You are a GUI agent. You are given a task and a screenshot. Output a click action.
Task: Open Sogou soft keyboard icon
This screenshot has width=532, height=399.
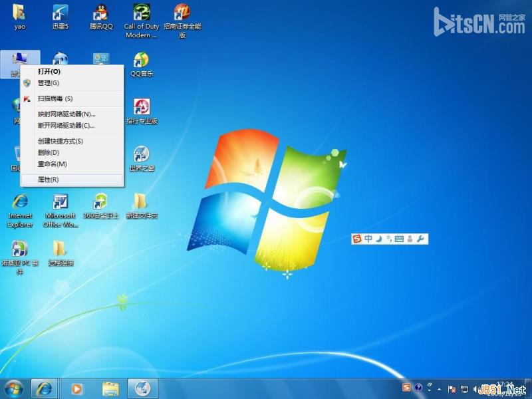tap(399, 239)
